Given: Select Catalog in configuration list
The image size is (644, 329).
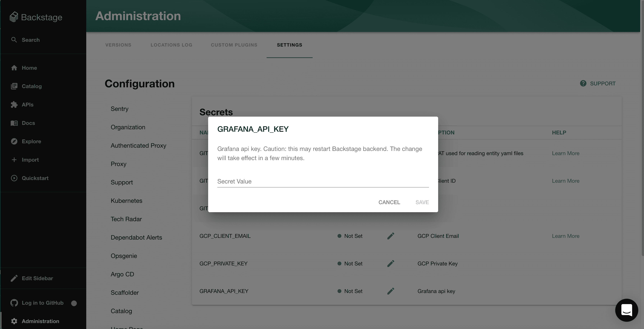Looking at the screenshot, I should [x=121, y=311].
